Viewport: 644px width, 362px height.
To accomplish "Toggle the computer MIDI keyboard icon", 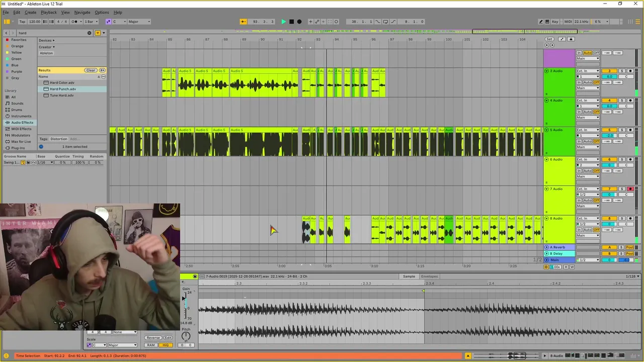I will [x=547, y=22].
